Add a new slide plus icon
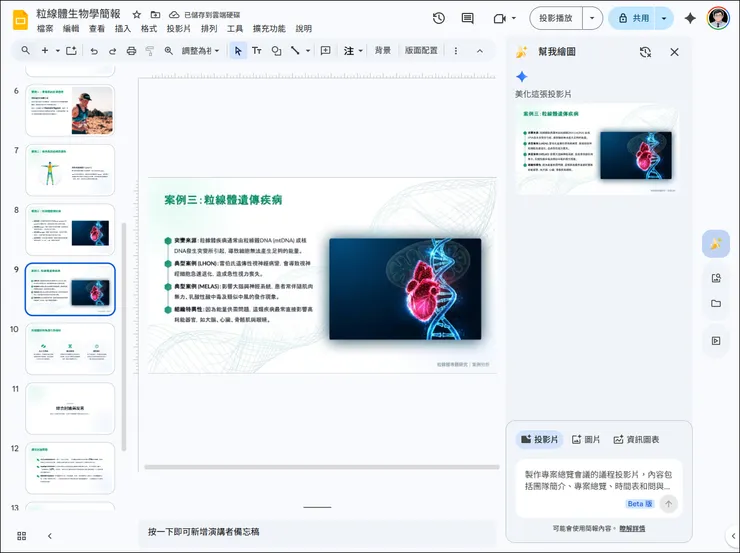Viewport: 740px width, 553px height. [x=45, y=50]
